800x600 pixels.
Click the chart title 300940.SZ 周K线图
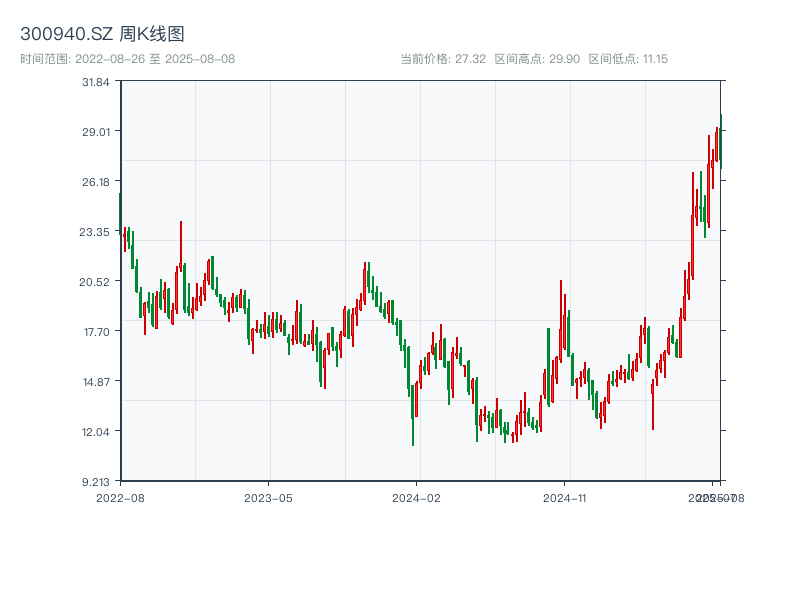tap(102, 34)
